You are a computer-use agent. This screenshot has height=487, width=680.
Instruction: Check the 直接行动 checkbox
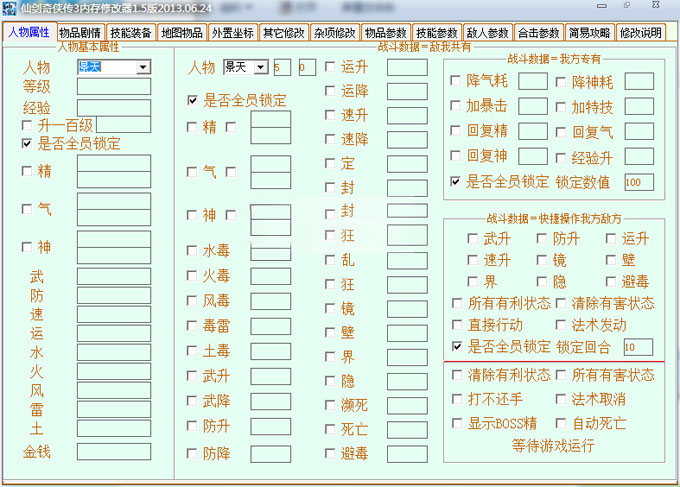[x=457, y=325]
